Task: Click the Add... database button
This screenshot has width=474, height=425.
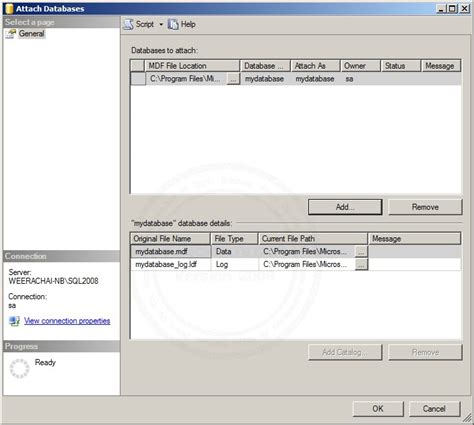Action: (x=345, y=207)
